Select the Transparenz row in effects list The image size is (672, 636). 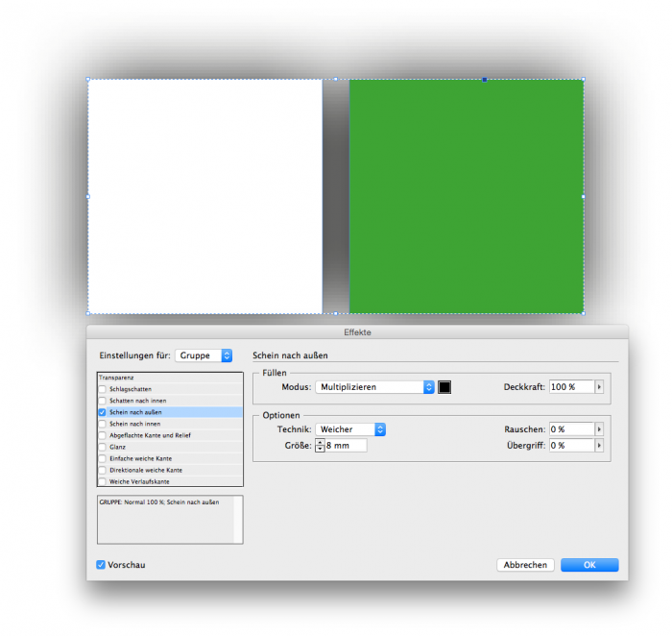point(170,378)
